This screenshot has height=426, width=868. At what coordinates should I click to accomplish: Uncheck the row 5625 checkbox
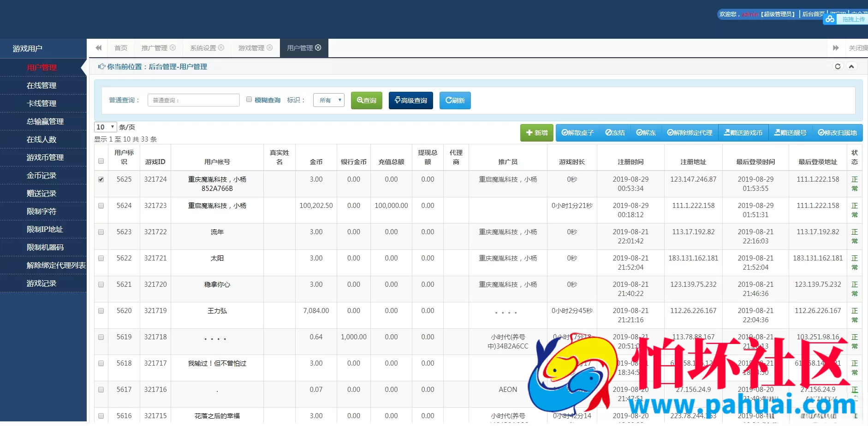coord(101,179)
